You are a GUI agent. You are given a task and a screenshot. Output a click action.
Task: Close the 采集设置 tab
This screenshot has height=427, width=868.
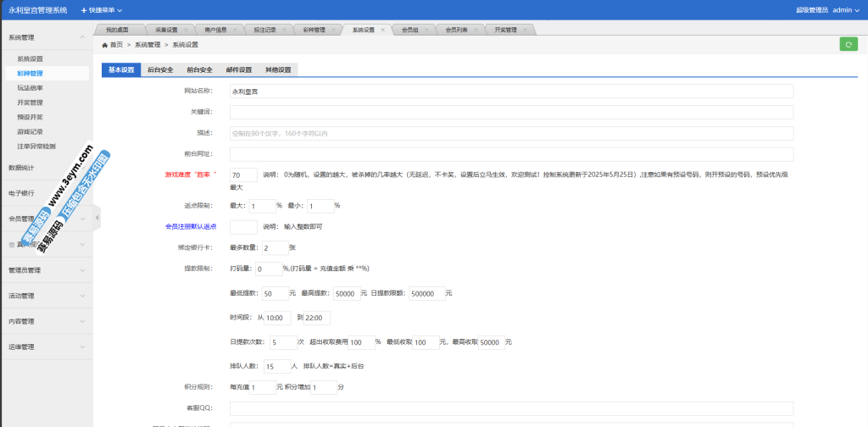186,30
